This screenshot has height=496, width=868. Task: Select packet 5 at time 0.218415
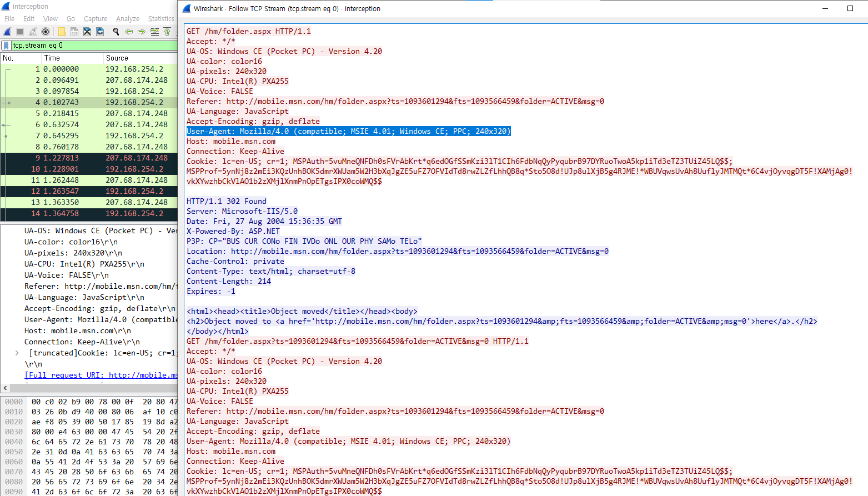pos(89,113)
